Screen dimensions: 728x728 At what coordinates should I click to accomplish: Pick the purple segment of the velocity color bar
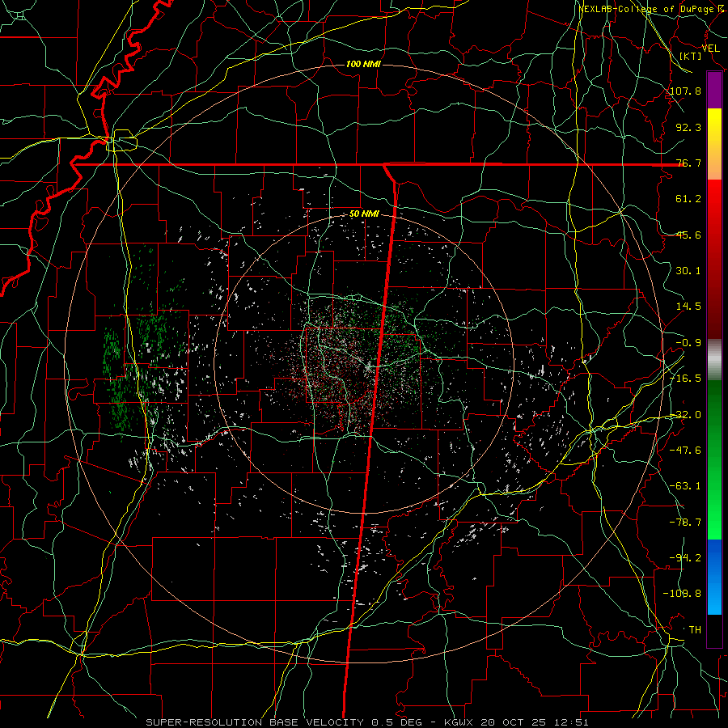pos(714,91)
